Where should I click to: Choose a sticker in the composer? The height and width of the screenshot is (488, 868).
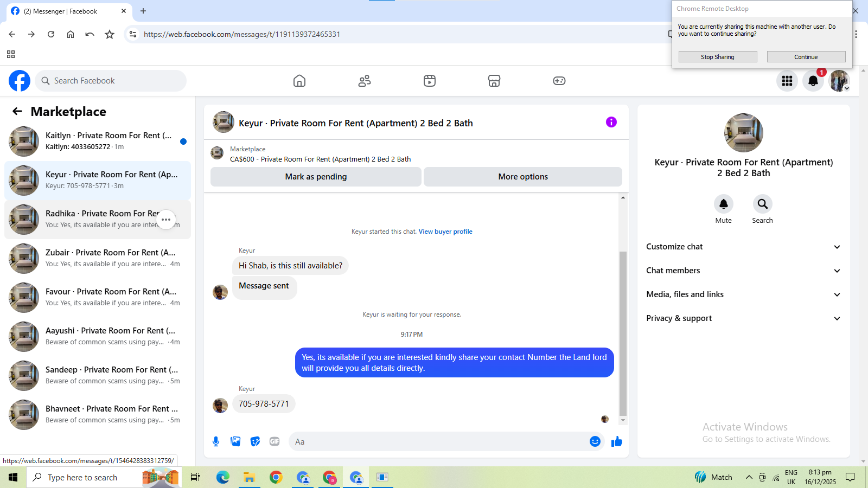point(255,441)
